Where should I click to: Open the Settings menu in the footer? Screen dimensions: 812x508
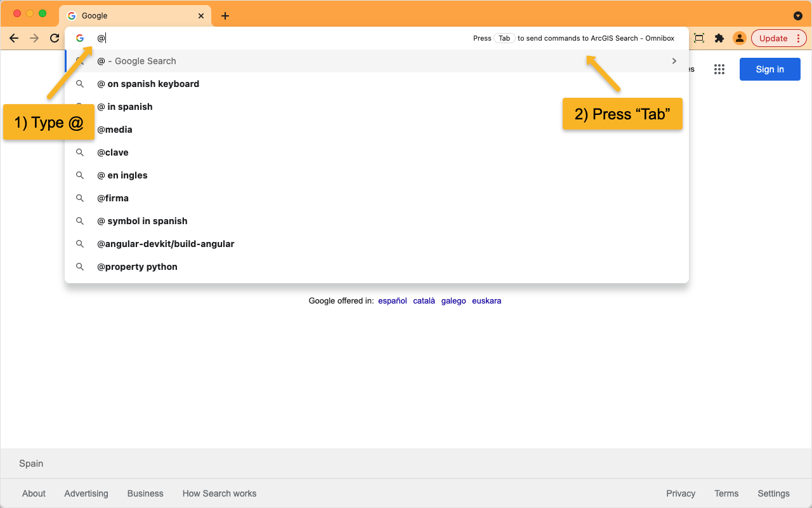(773, 493)
